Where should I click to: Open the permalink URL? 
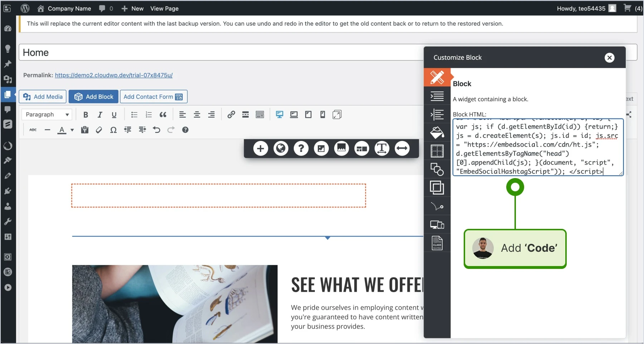[x=114, y=75]
